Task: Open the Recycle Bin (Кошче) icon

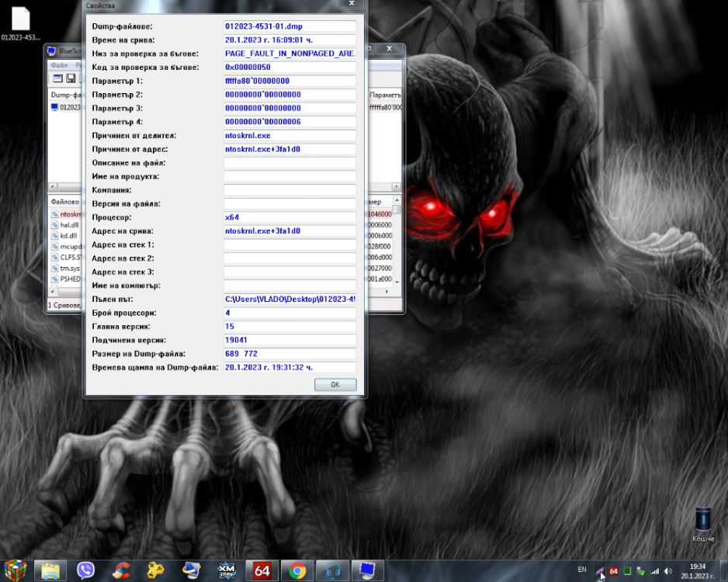Action: [x=703, y=525]
